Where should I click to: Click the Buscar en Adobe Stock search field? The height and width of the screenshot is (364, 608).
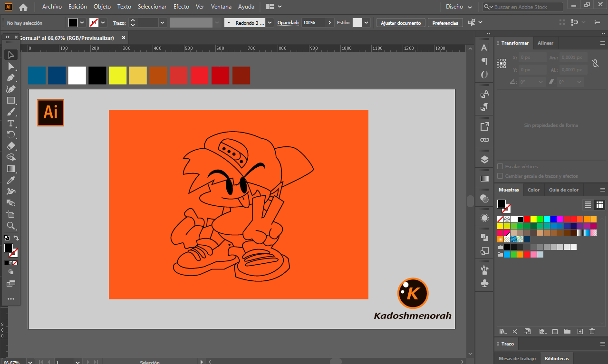pos(523,7)
